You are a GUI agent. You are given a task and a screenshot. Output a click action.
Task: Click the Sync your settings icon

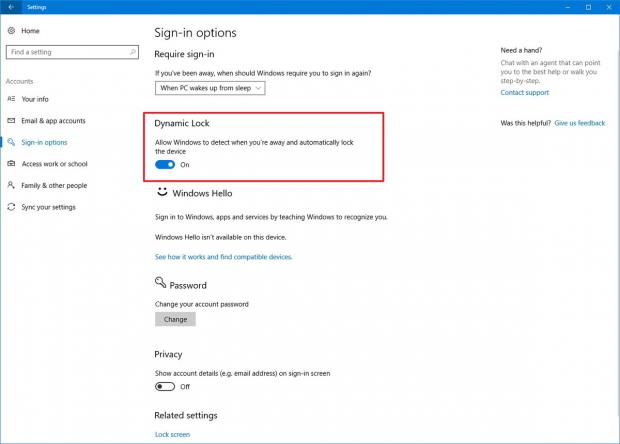(x=11, y=207)
